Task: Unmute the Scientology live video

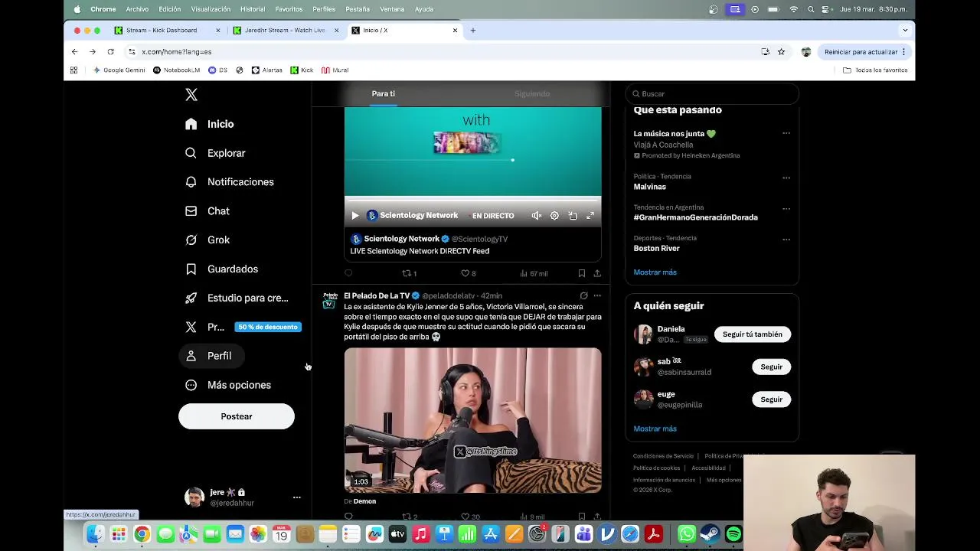Action: (537, 216)
